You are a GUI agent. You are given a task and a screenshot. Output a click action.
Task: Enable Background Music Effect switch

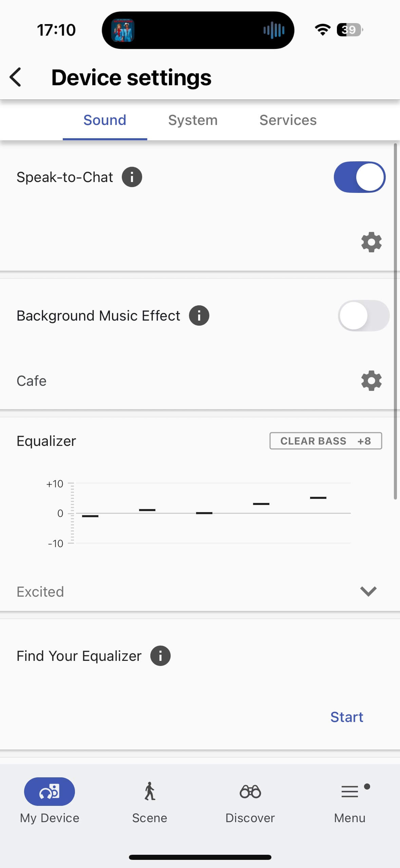(x=363, y=315)
